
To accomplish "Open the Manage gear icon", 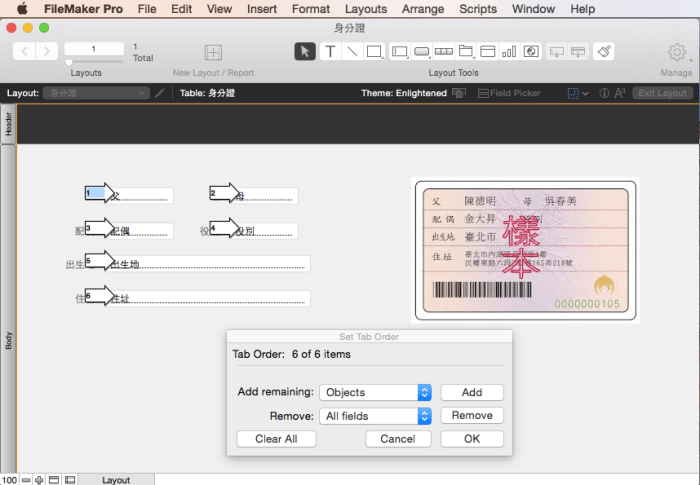I will coord(677,52).
